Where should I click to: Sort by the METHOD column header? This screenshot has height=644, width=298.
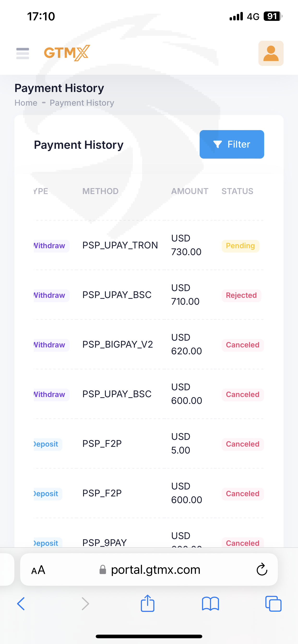[101, 191]
